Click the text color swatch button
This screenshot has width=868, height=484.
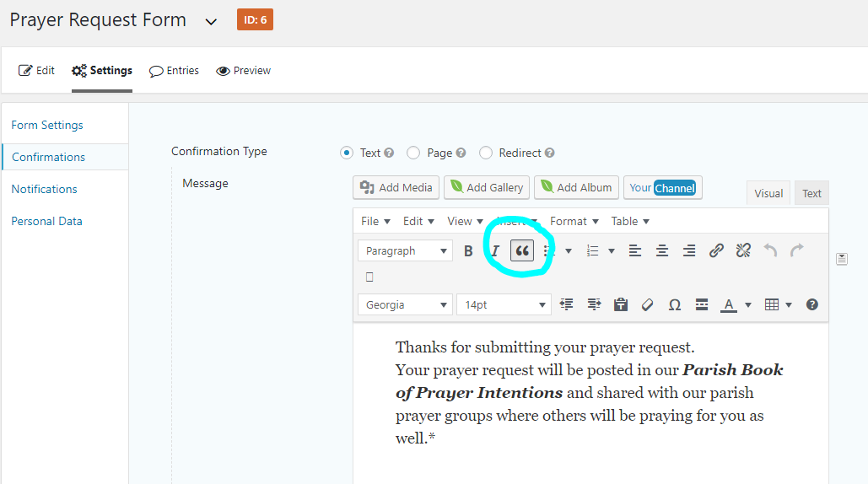[x=728, y=304]
